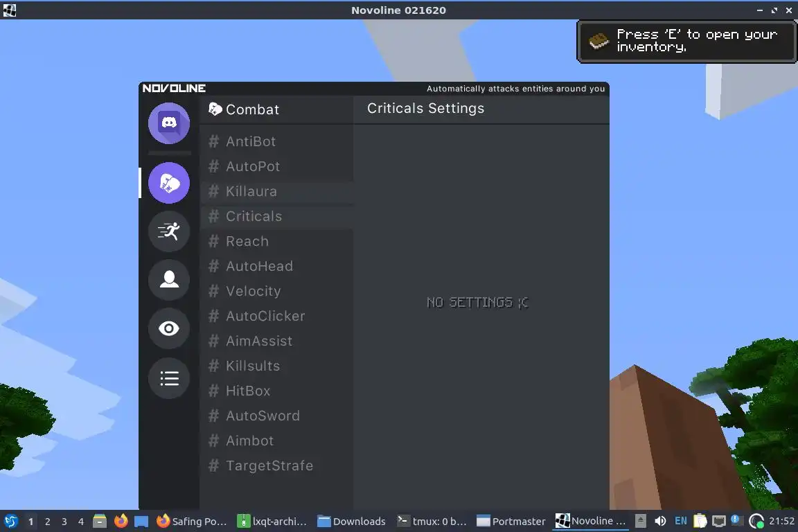Click the Novoline taskbar entry
The height and width of the screenshot is (532, 798).
click(x=591, y=521)
